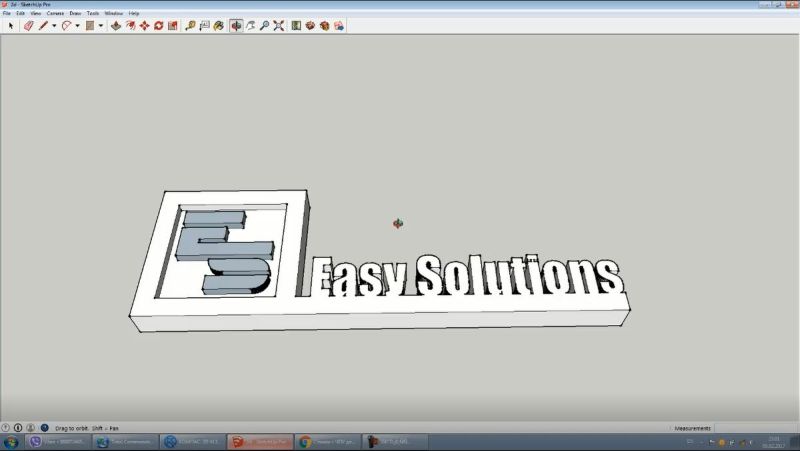Expand the Arc tool dropdown arrow
The image size is (800, 451).
point(77,26)
